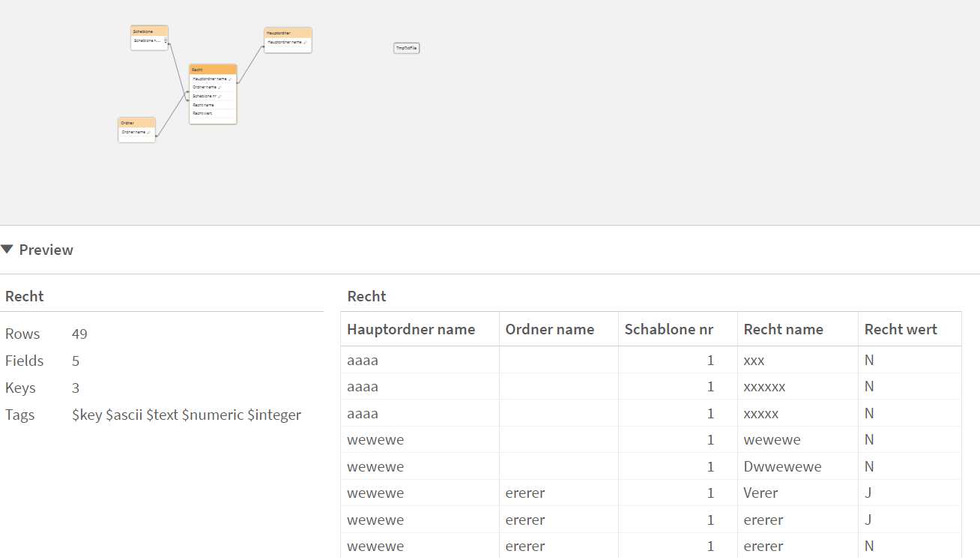Collapse the Preview panel
Viewport: 980px width, 560px height.
(8, 249)
